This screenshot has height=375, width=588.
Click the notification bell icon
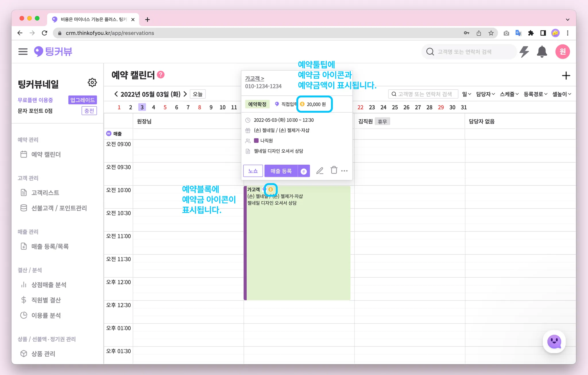tap(542, 52)
